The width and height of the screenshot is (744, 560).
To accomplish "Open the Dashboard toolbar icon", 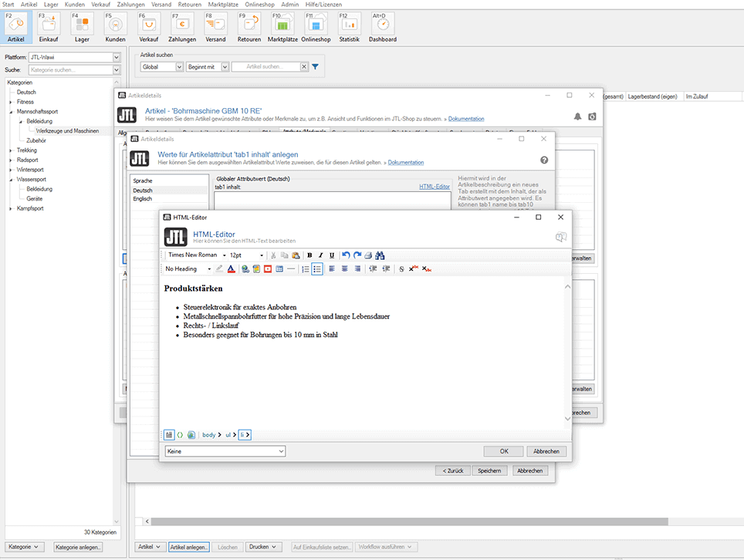I will coord(382,27).
